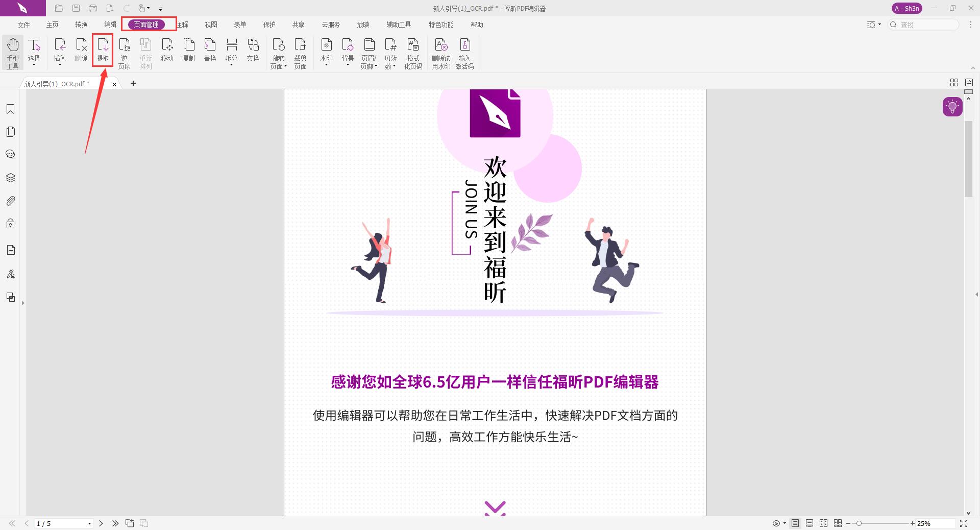Click the lightbulb assistant icon on right

click(x=951, y=106)
